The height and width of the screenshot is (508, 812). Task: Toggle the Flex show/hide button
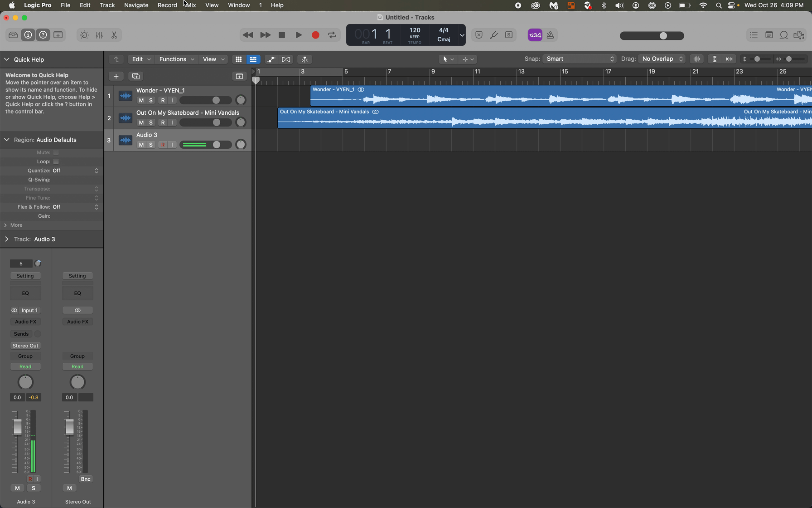(x=286, y=59)
